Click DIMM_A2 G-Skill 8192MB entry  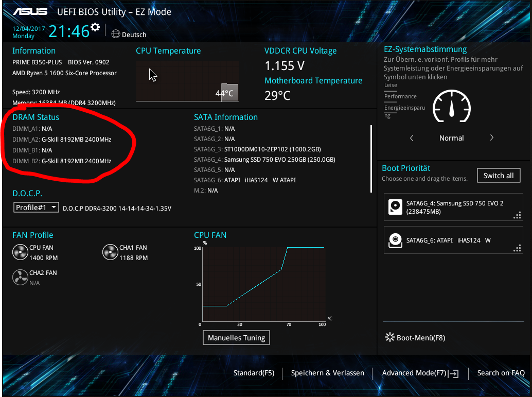click(x=62, y=139)
